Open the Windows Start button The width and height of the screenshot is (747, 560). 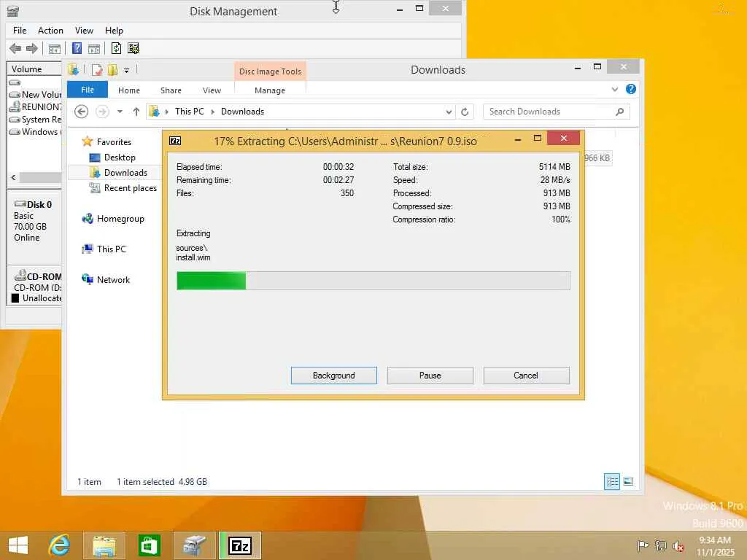(x=18, y=545)
